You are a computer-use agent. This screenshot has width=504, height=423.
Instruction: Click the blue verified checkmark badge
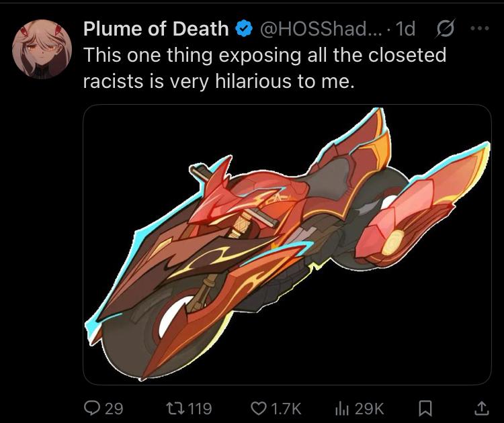point(244,29)
